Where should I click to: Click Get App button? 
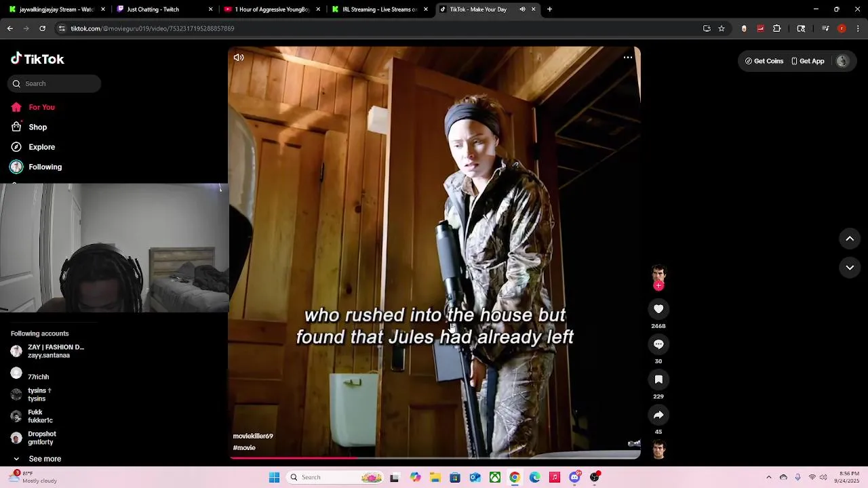808,61
